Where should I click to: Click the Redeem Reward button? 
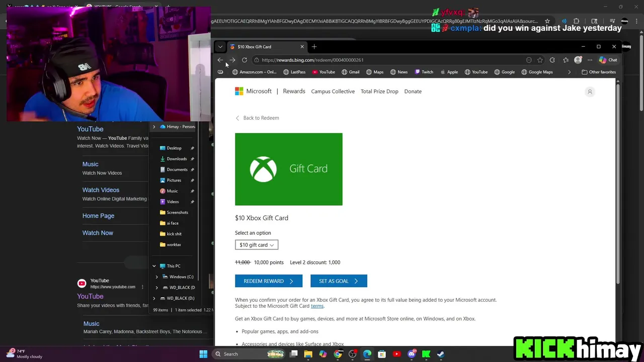point(268,281)
